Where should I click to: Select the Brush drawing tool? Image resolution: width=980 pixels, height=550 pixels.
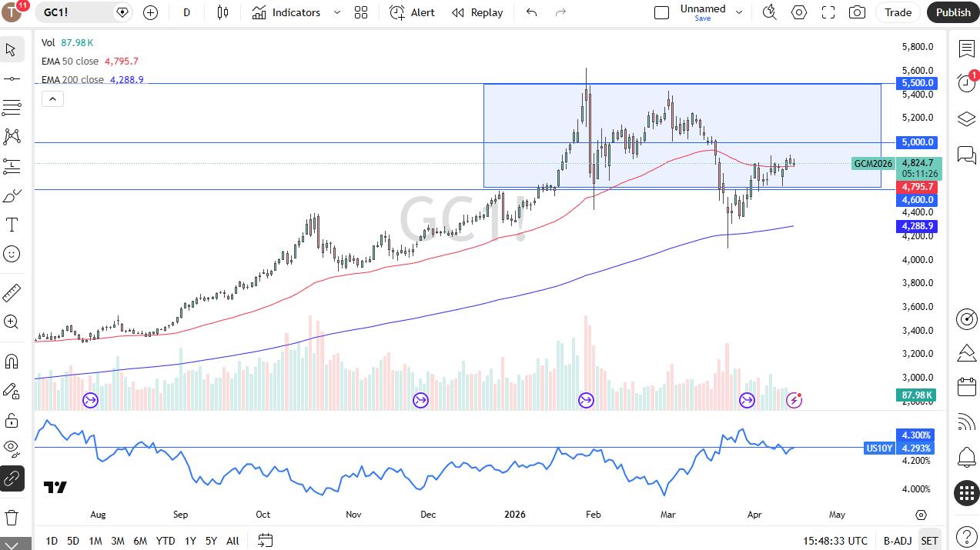coord(12,195)
